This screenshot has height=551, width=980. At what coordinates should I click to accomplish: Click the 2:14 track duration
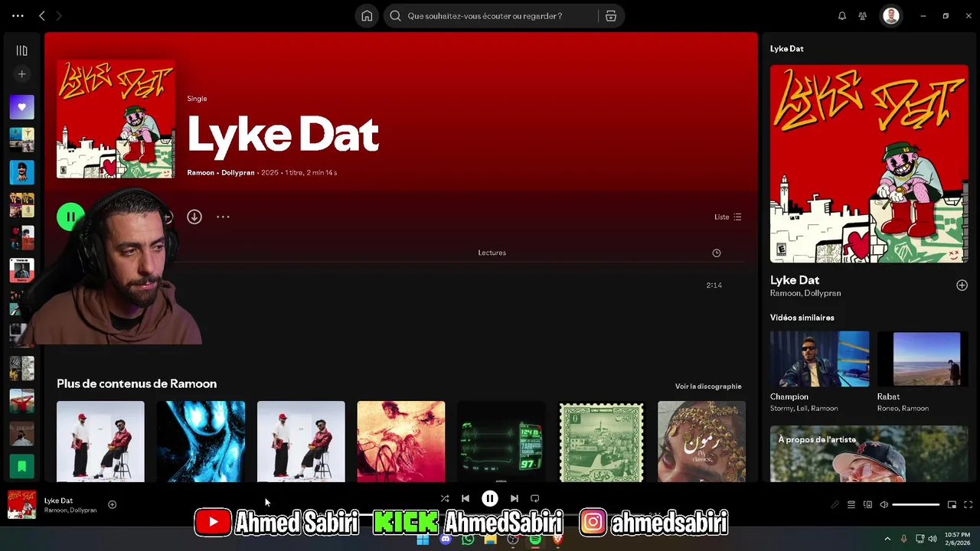point(714,285)
